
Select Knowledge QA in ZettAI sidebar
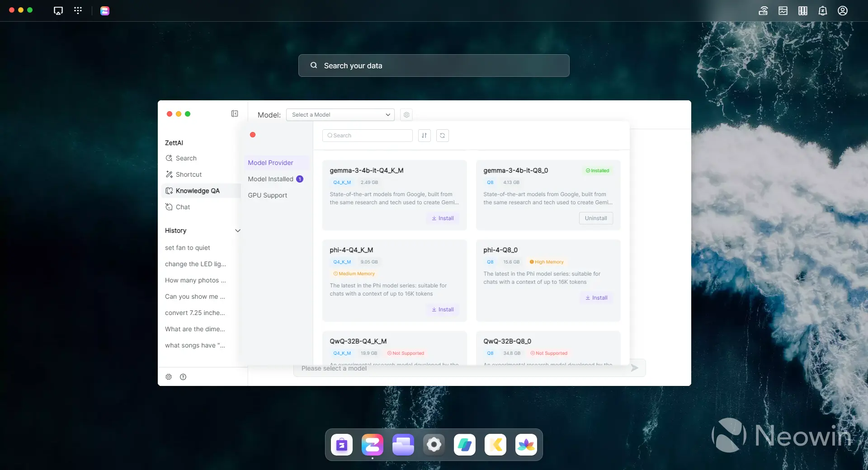pyautogui.click(x=201, y=191)
